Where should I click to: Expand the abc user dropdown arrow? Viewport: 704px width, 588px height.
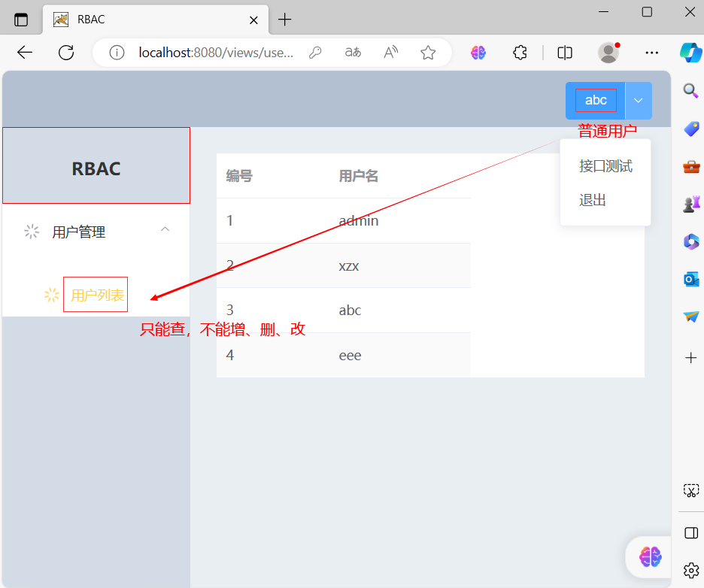[638, 99]
